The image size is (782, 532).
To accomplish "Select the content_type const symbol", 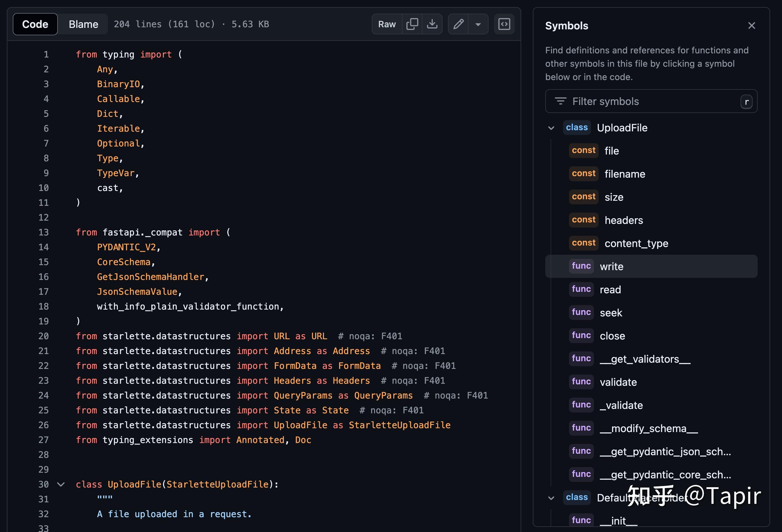I will [x=636, y=243].
